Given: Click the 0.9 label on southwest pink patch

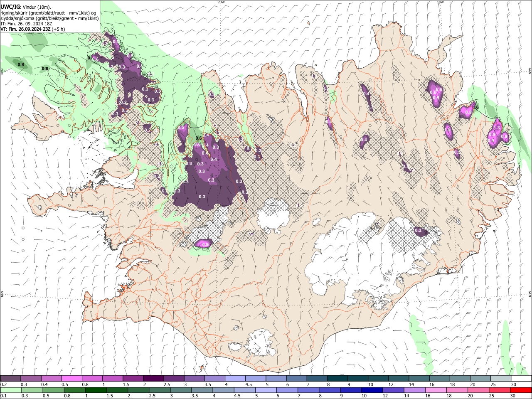Looking at the screenshot, I should click(204, 244).
